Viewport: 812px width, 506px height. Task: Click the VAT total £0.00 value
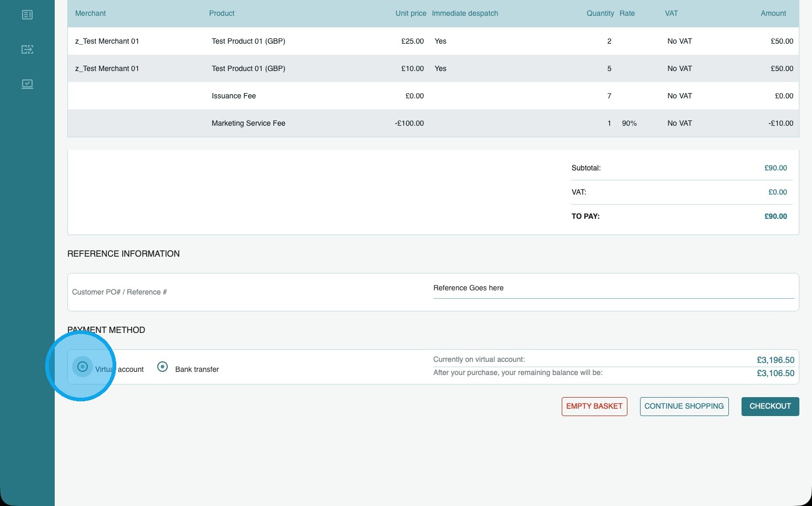click(778, 192)
